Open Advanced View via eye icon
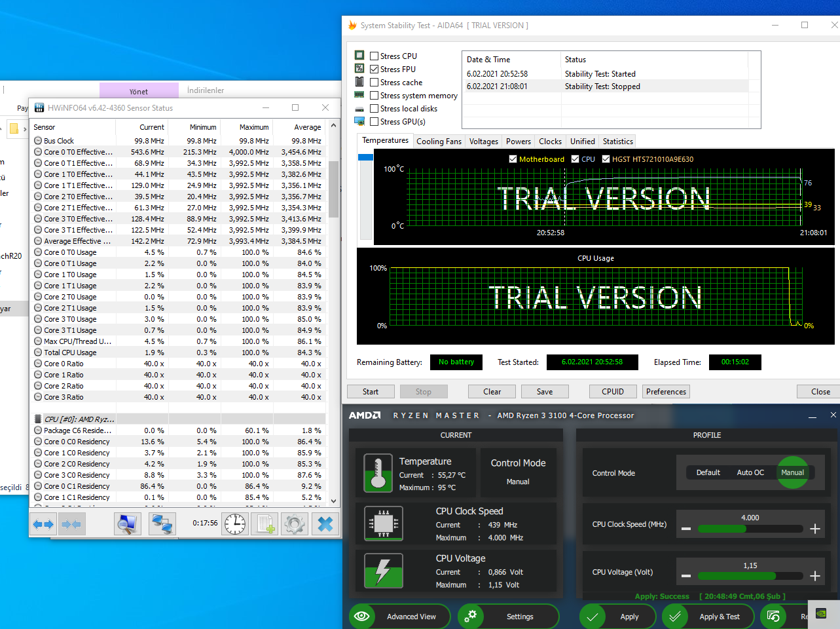 click(361, 616)
